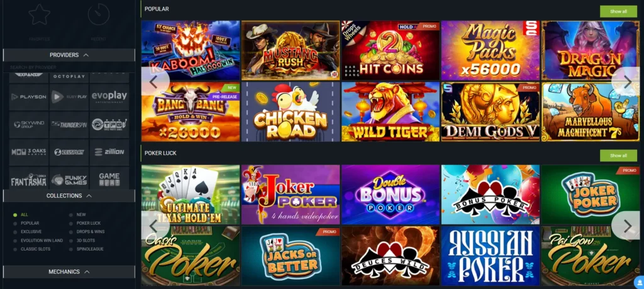Open the Recent clock icon
The height and width of the screenshot is (289, 644).
(99, 14)
